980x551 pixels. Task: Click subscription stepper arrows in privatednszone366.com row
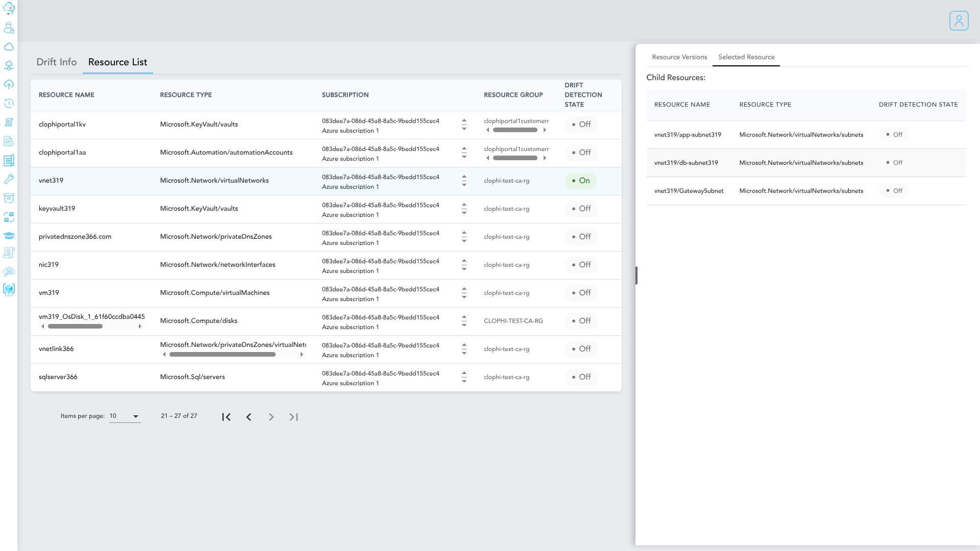click(464, 237)
